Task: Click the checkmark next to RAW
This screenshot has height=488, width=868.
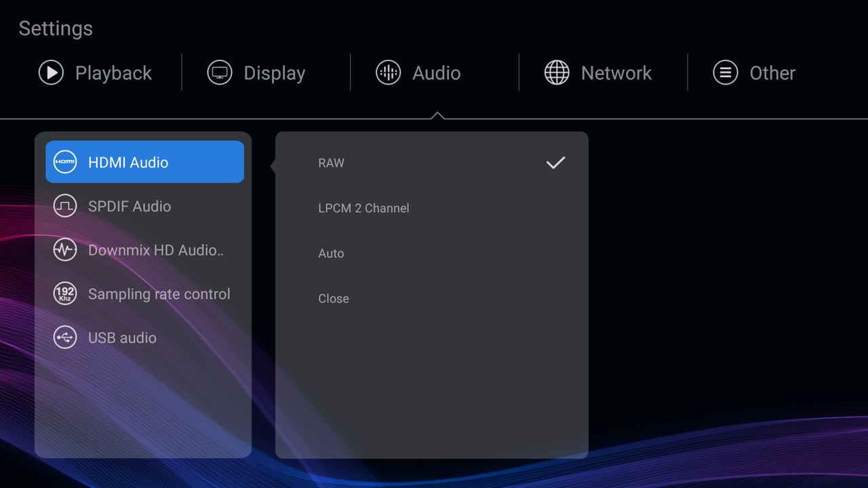Action: [x=555, y=163]
